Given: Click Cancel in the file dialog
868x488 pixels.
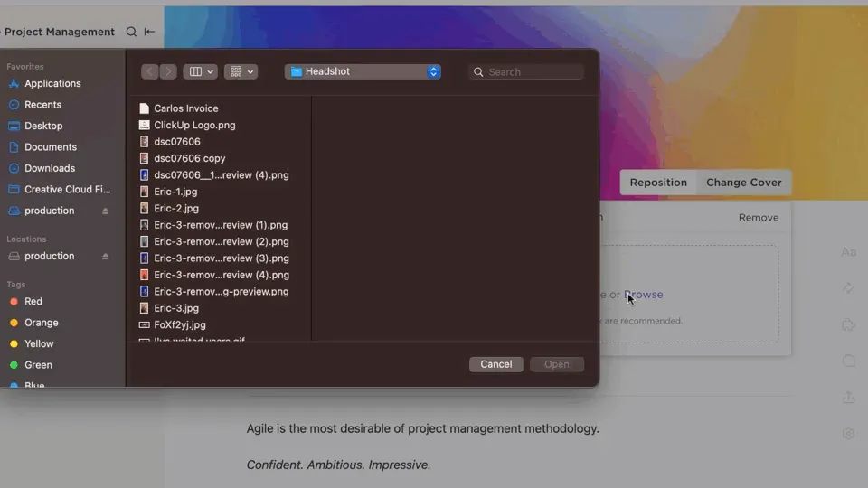Looking at the screenshot, I should [496, 364].
